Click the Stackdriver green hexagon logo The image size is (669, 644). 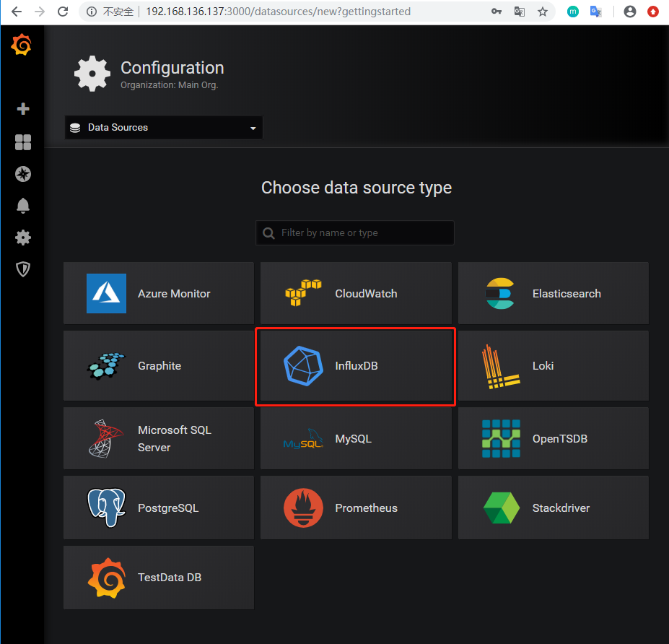click(x=502, y=508)
